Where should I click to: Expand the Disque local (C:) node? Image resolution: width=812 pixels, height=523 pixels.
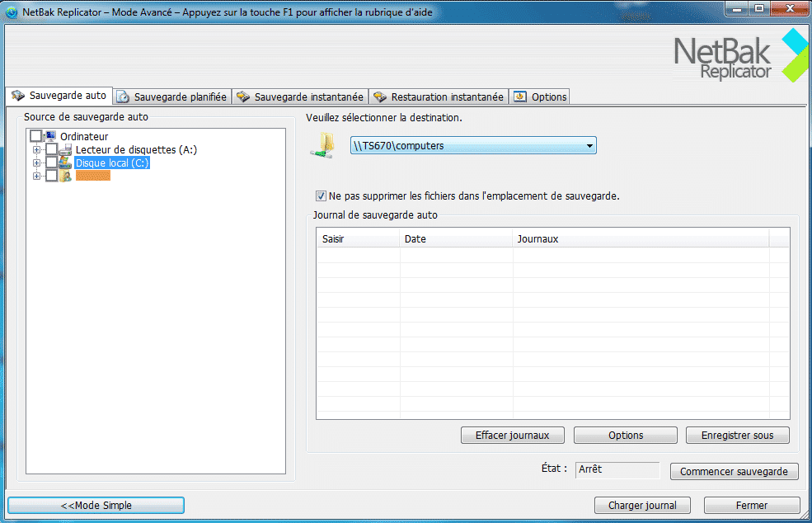click(36, 163)
